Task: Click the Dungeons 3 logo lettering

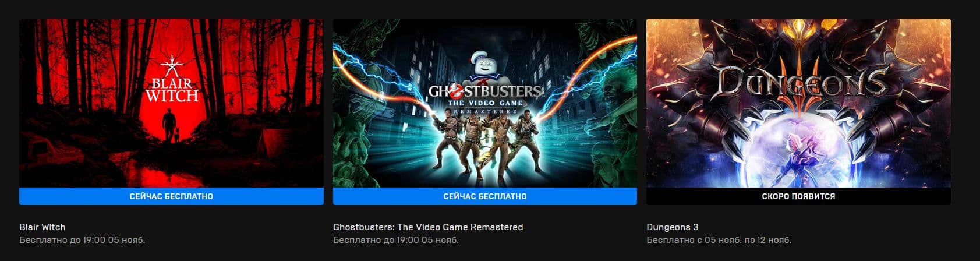Action: click(x=798, y=84)
